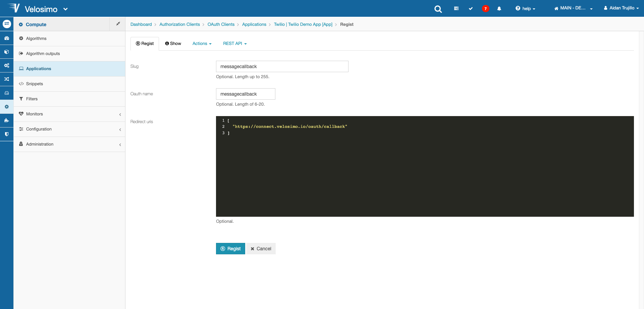Click the Regist submit button
The height and width of the screenshot is (309, 644).
click(230, 249)
